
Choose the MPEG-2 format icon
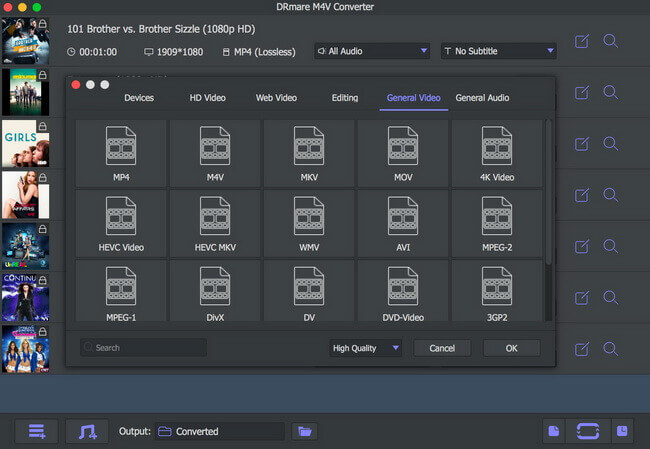(x=497, y=216)
